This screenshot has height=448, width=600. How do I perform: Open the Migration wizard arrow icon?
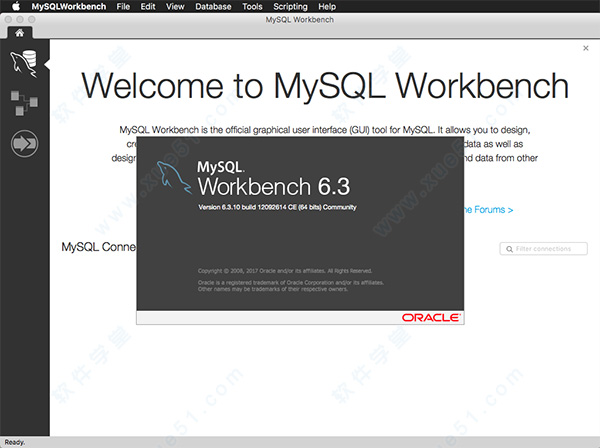click(x=23, y=144)
